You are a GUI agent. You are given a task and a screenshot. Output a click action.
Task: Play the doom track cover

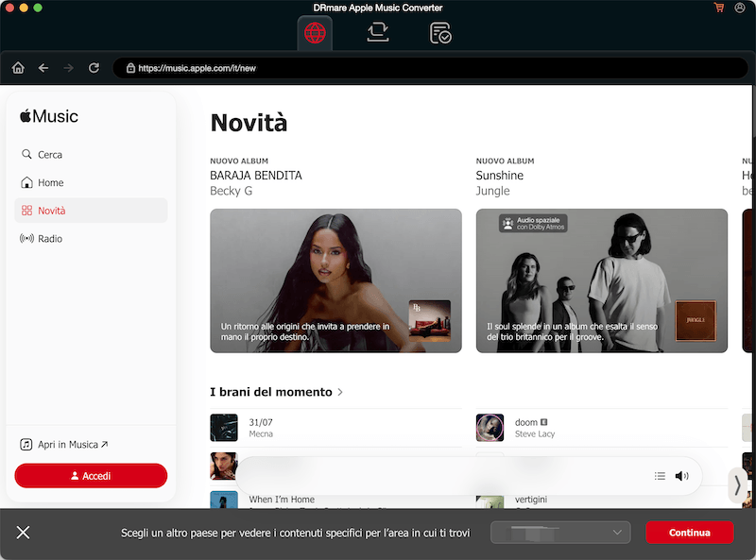pyautogui.click(x=490, y=428)
